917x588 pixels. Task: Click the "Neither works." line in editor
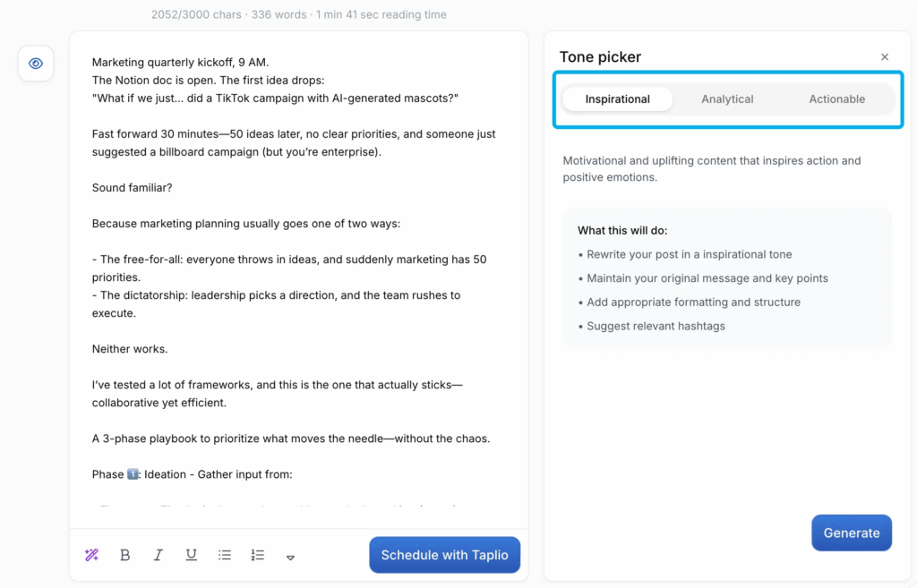130,349
